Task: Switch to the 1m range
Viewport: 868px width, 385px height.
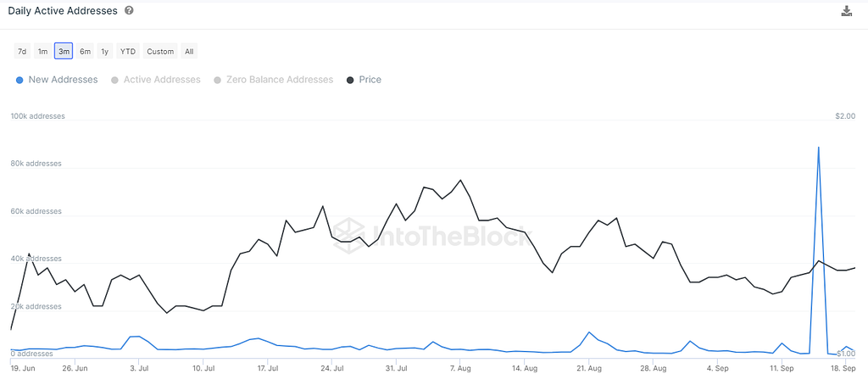Action: pyautogui.click(x=42, y=51)
